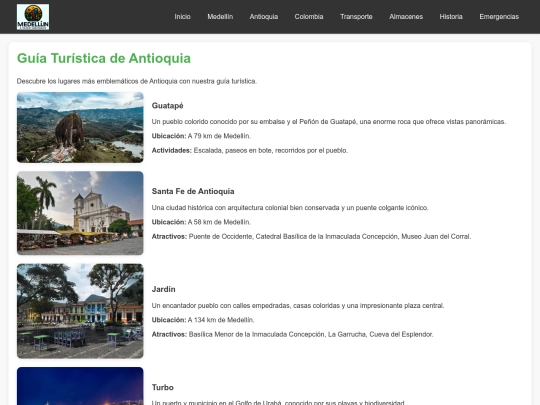Click the Guatapé rock photo
The height and width of the screenshot is (405, 540).
pos(80,127)
